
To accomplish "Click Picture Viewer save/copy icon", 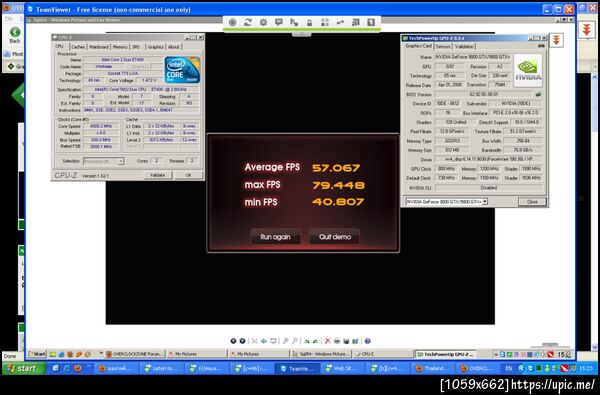I will 346,341.
